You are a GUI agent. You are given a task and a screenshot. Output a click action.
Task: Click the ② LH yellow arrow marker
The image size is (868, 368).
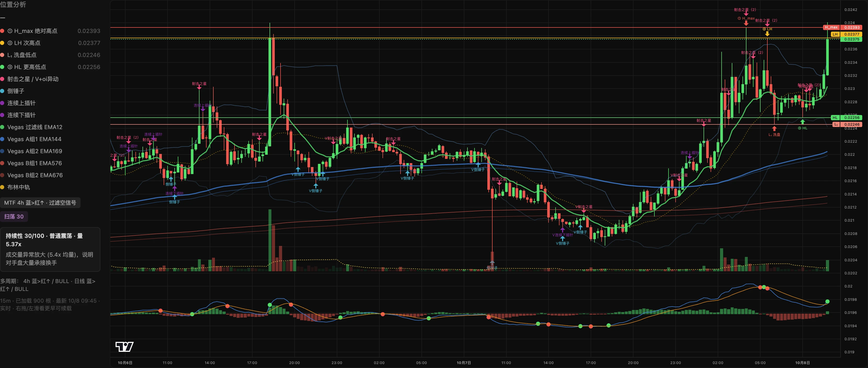tap(767, 33)
